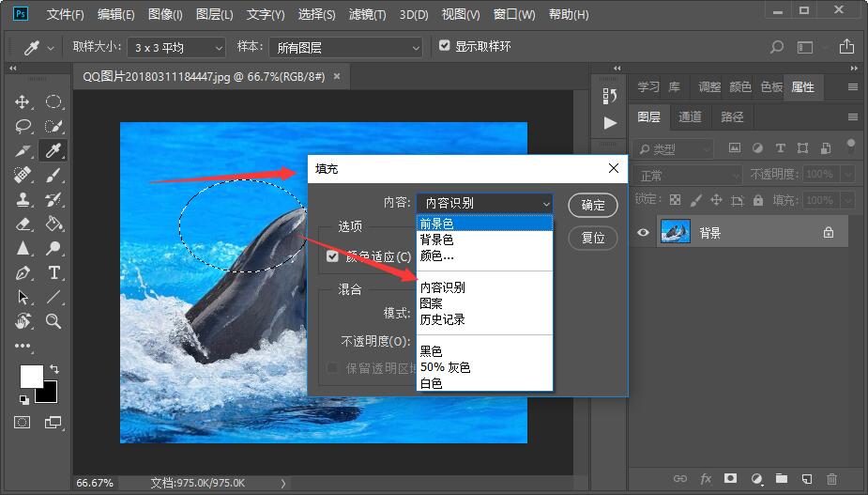Image resolution: width=868 pixels, height=495 pixels.
Task: Open the 样本 所有图层 dropdown
Action: (x=346, y=48)
